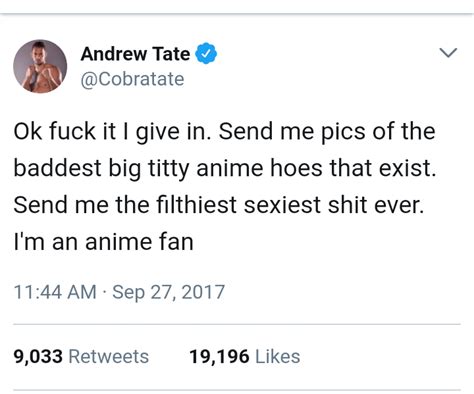The image size is (474, 394).
Task: Click the 11:44 AM timestamp
Action: pyautogui.click(x=55, y=292)
